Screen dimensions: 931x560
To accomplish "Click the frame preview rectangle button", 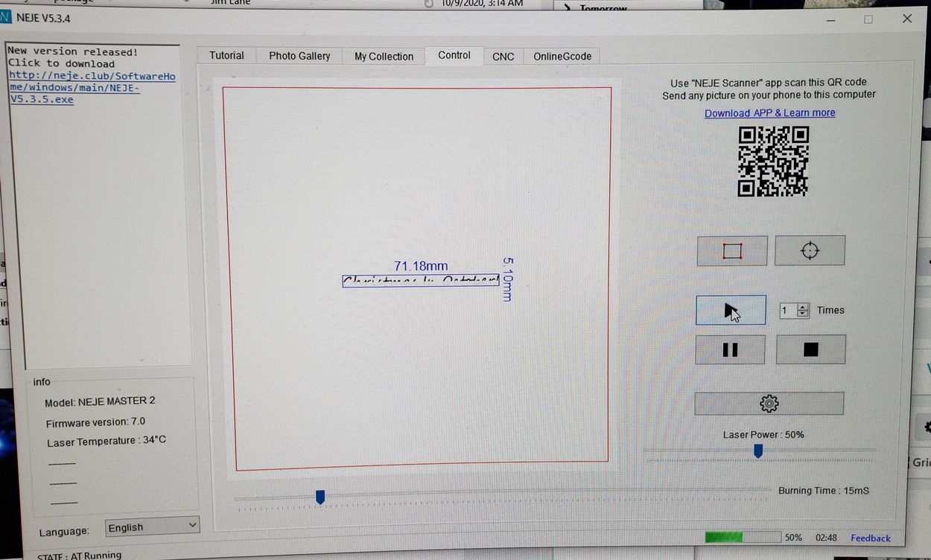I will pos(731,251).
